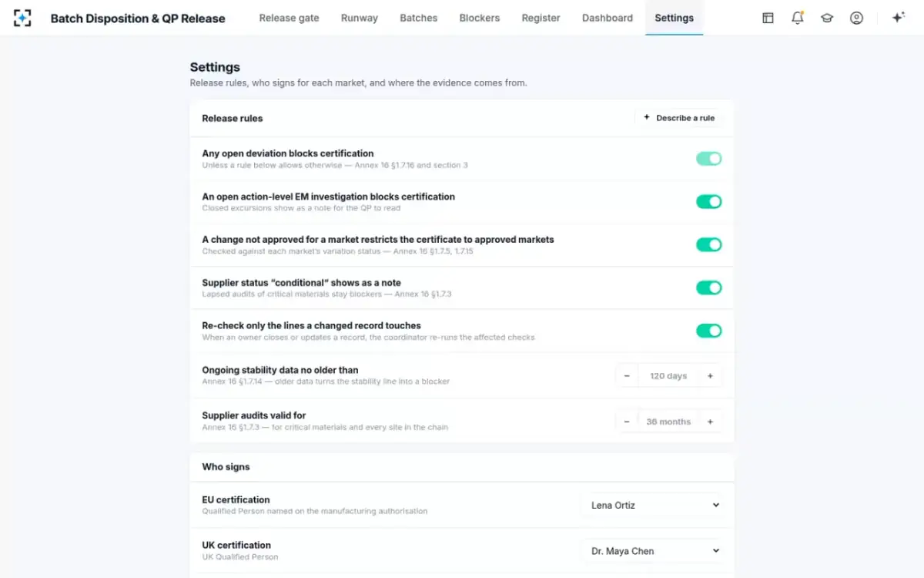Open UK certification signer dropdown
The height and width of the screenshot is (578, 924).
coord(652,551)
